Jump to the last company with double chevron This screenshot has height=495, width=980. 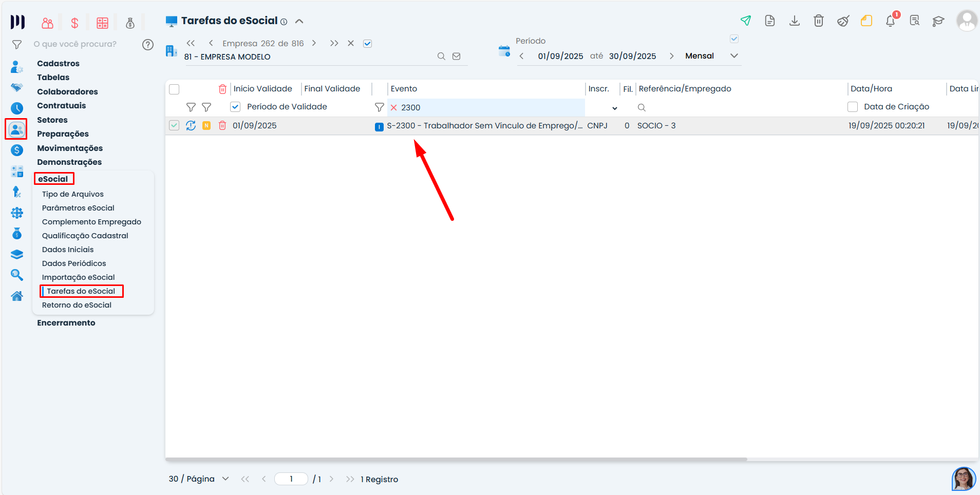pyautogui.click(x=334, y=43)
